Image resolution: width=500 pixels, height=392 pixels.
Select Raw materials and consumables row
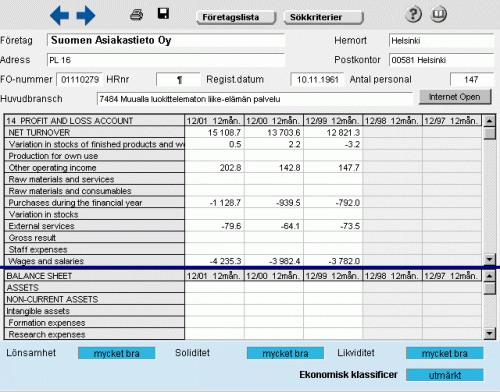coord(94,191)
